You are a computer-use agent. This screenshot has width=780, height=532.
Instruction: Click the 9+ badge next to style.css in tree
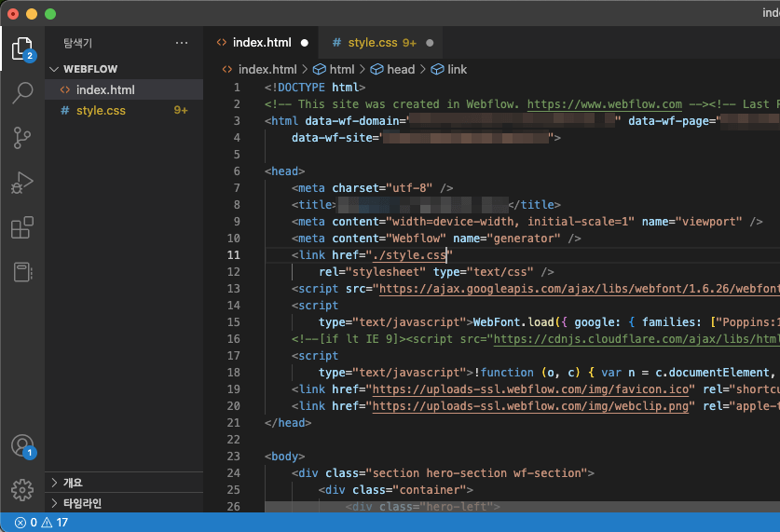(181, 110)
